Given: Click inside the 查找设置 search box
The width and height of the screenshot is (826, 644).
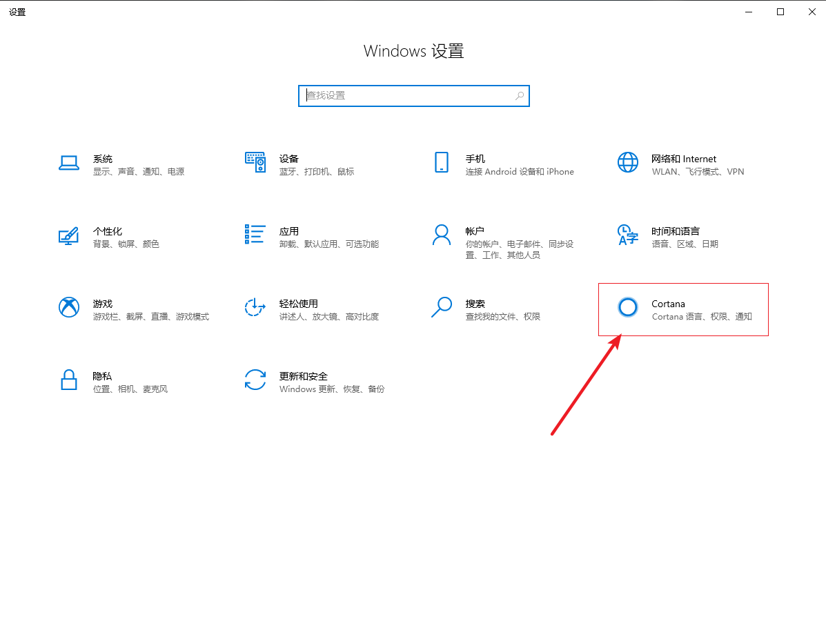Looking at the screenshot, I should click(x=407, y=96).
